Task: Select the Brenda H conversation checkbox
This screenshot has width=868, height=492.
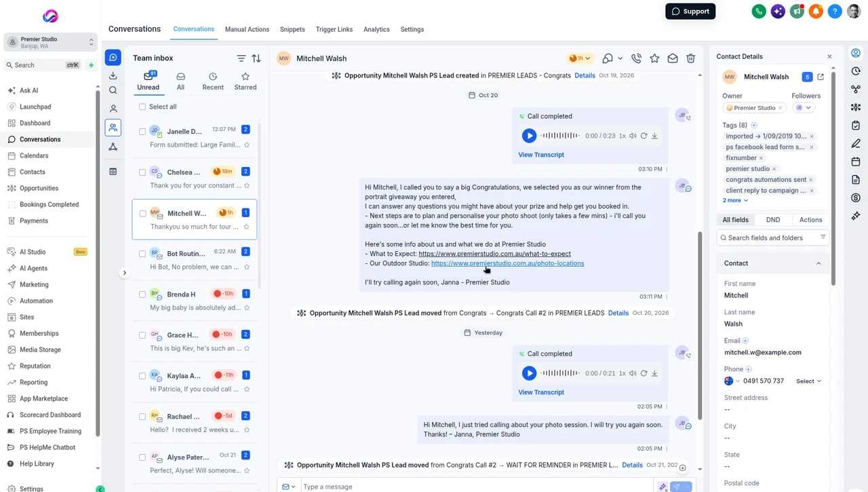Action: pyautogui.click(x=142, y=295)
